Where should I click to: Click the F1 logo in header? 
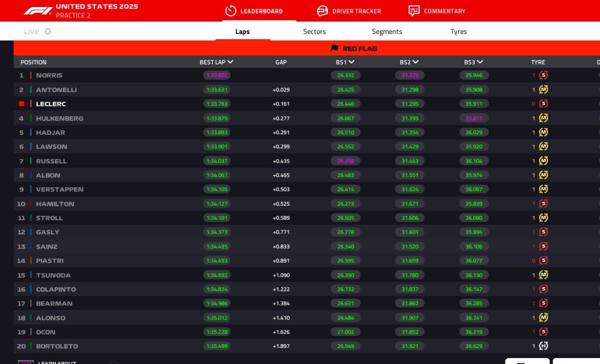pyautogui.click(x=38, y=10)
